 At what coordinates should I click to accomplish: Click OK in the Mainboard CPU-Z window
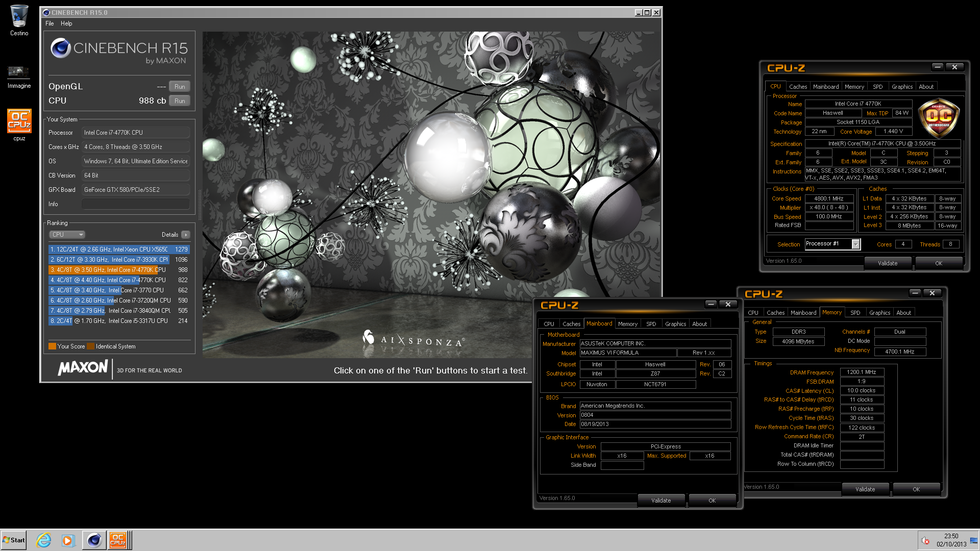(x=712, y=500)
